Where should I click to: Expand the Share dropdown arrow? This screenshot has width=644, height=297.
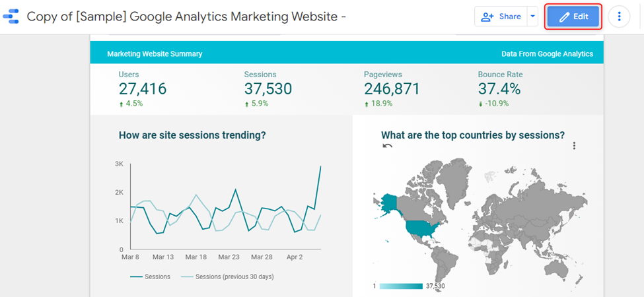point(532,16)
